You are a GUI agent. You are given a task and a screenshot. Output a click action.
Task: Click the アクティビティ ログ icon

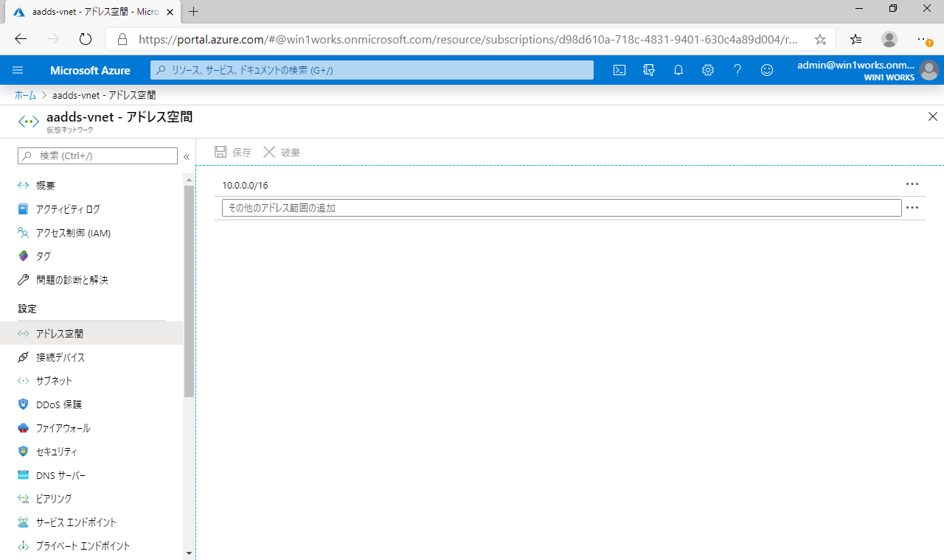coord(24,209)
